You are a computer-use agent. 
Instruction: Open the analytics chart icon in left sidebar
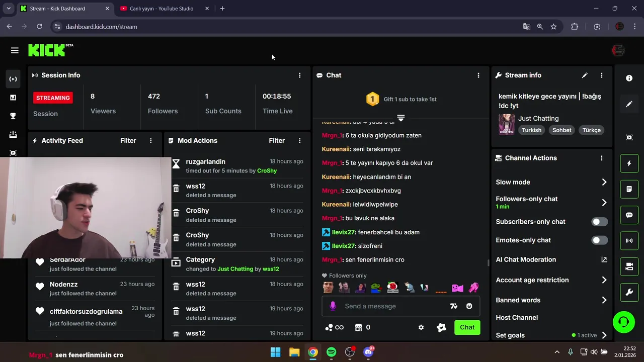point(13,98)
